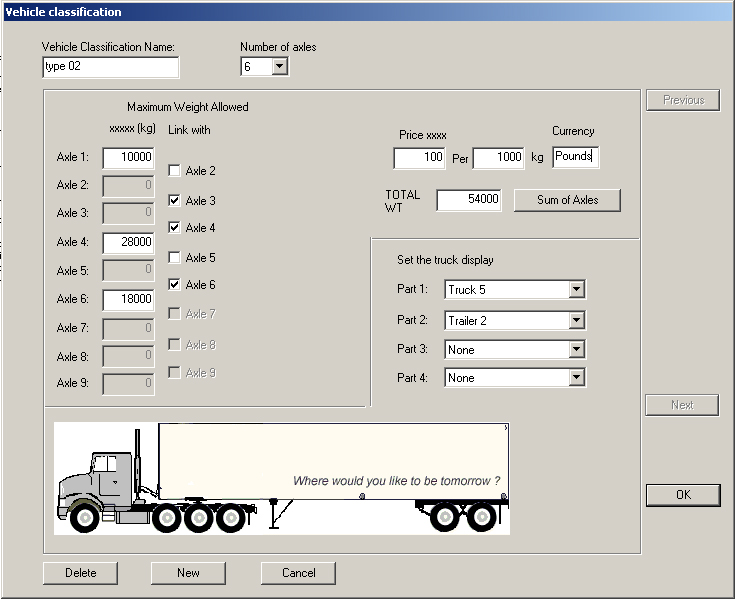The image size is (735, 599).
Task: Click the TOTAL WT field showing 54000
Action: [469, 200]
